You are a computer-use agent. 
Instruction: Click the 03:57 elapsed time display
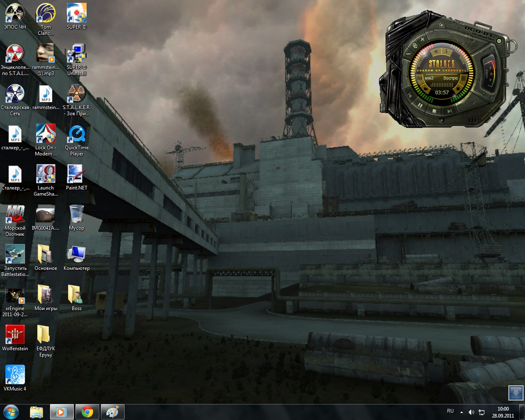coord(442,93)
